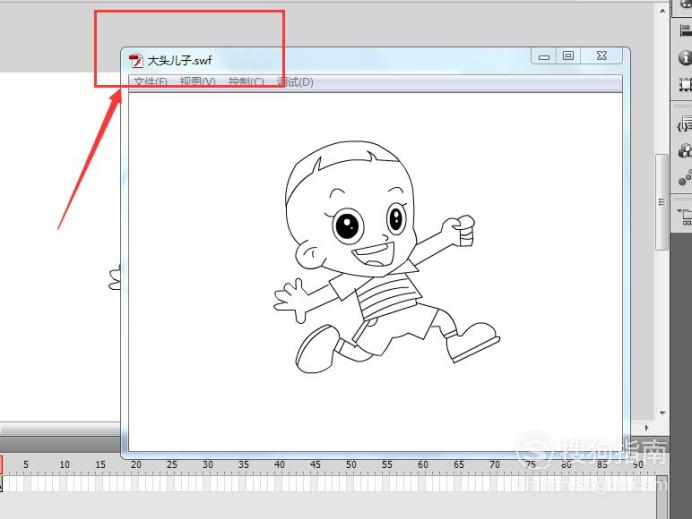Click frame number 55 on timeline ruler
Image resolution: width=692 pixels, height=519 pixels.
(x=387, y=464)
